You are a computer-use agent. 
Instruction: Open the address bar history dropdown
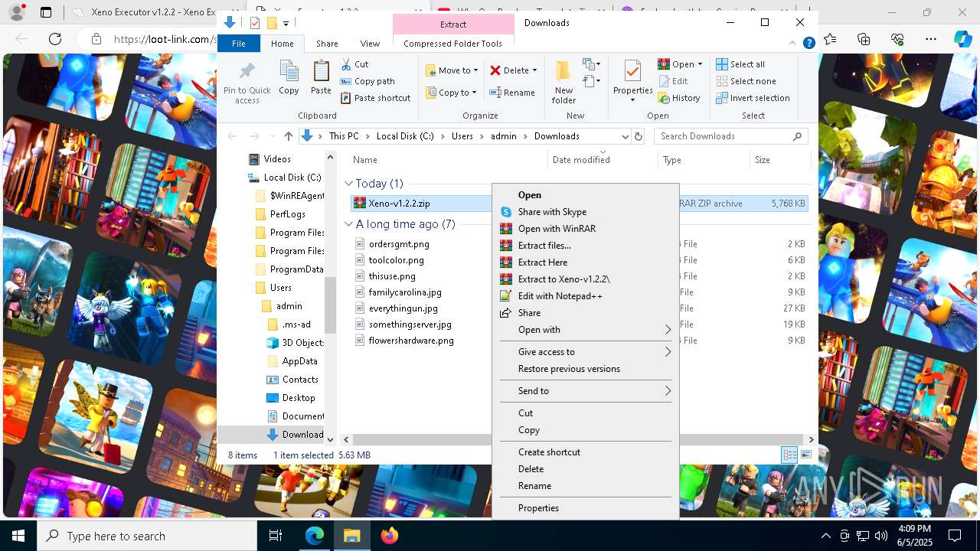point(625,136)
